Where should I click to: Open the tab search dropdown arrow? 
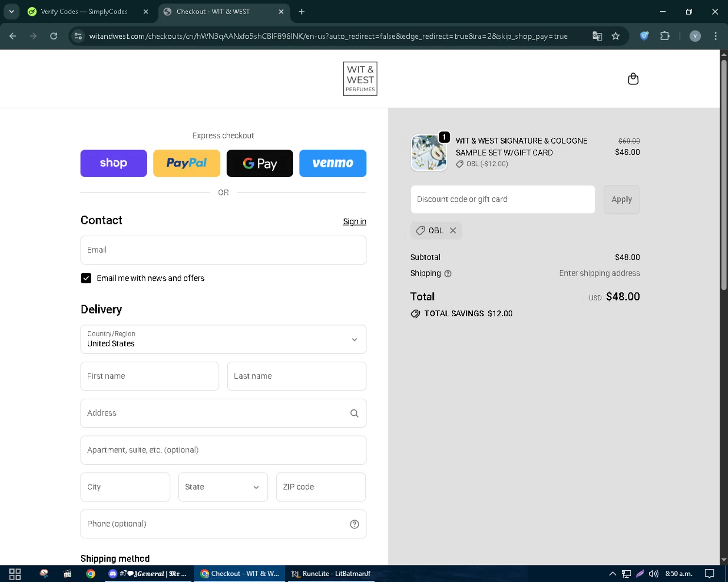11,12
